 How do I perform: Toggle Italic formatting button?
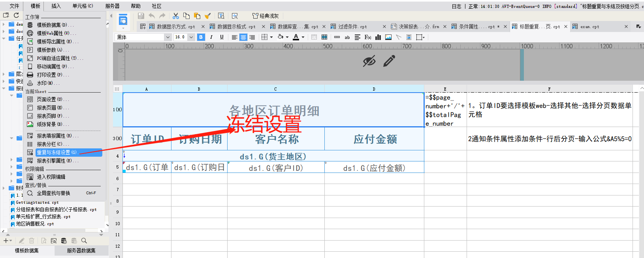point(211,37)
